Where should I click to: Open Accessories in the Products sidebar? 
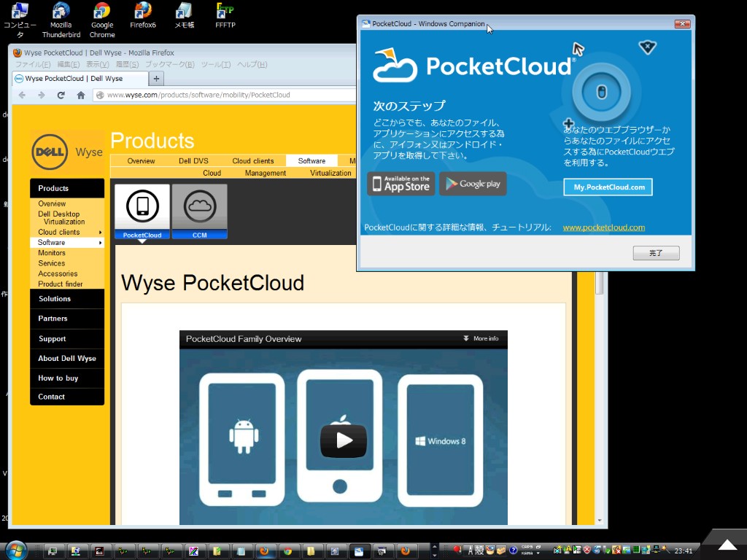pyautogui.click(x=58, y=274)
